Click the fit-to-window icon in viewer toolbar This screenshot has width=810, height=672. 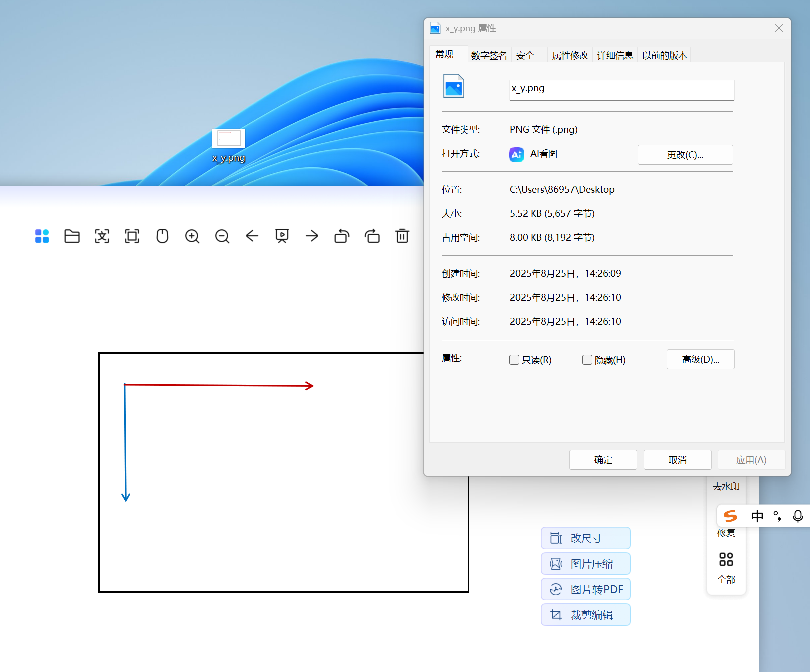pyautogui.click(x=132, y=236)
